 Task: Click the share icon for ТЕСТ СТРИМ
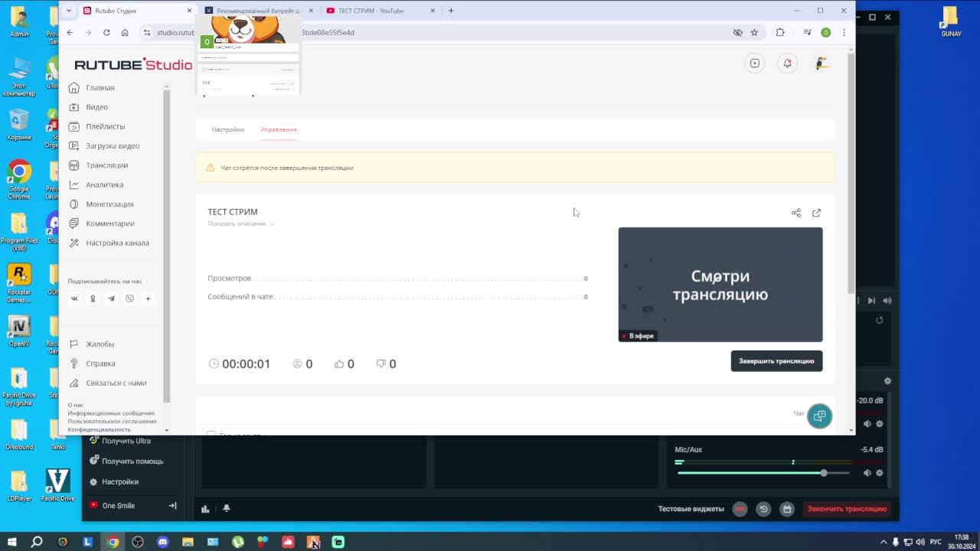coord(796,213)
